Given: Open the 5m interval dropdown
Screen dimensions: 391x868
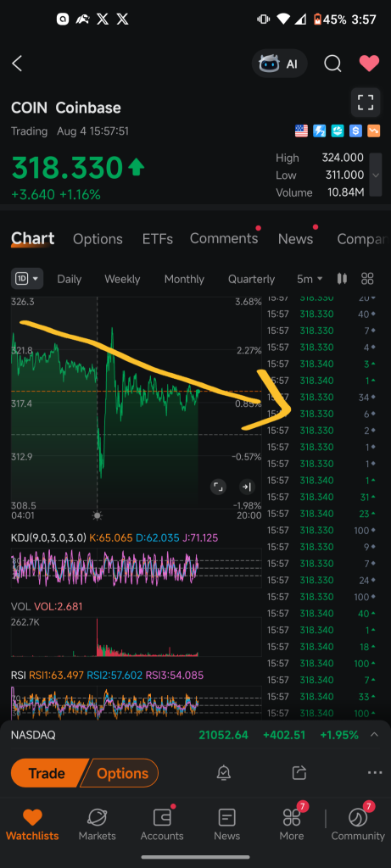Looking at the screenshot, I should click(309, 279).
